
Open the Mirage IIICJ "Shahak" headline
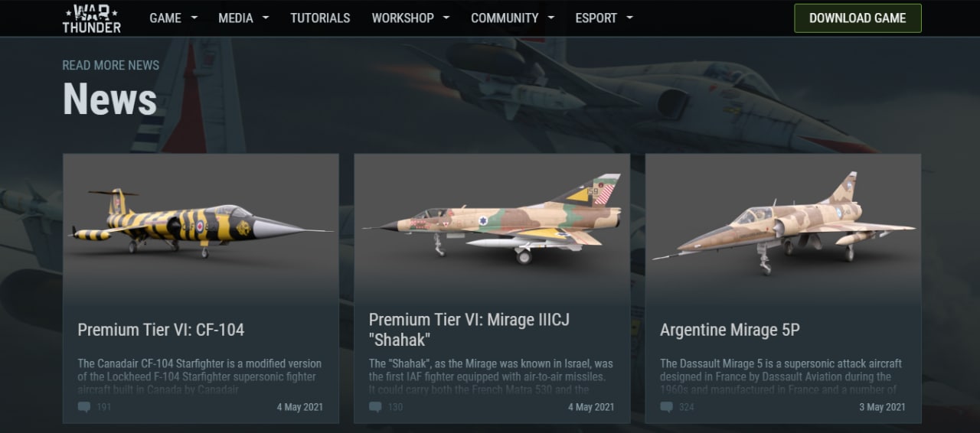pos(469,330)
